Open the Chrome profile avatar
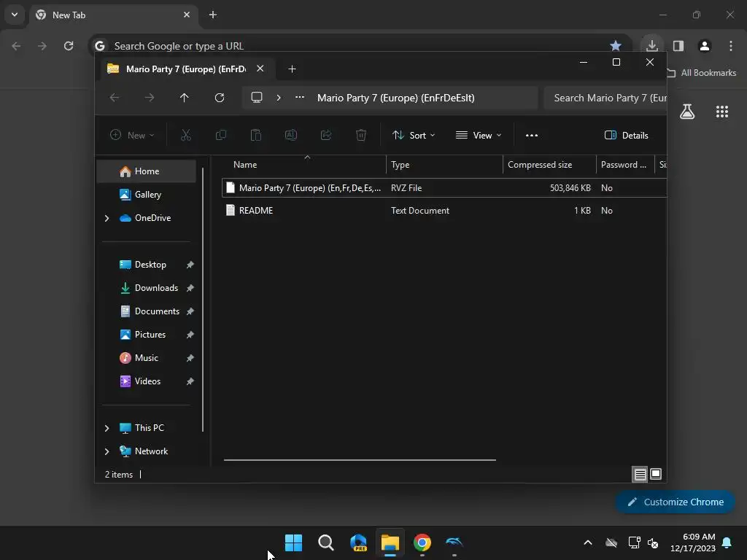The image size is (747, 560). point(705,46)
